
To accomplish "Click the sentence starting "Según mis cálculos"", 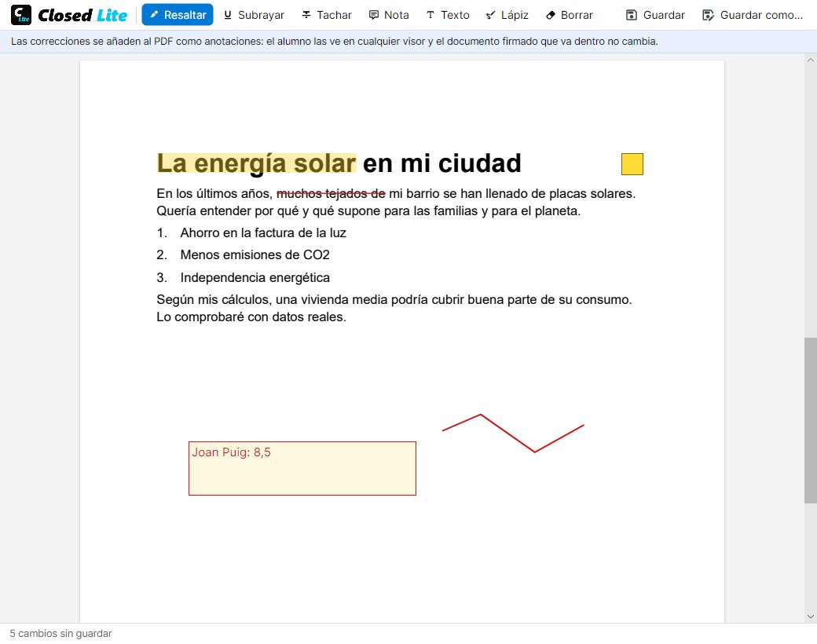I will [394, 299].
